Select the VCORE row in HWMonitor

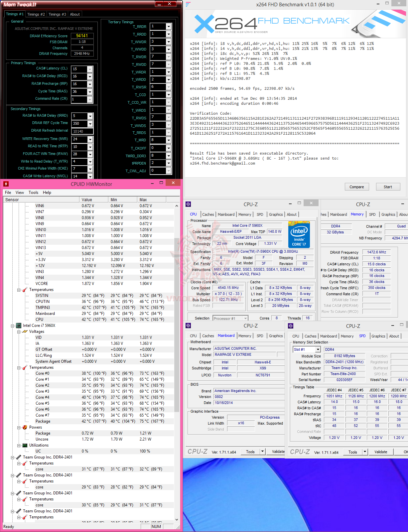pos(88,284)
